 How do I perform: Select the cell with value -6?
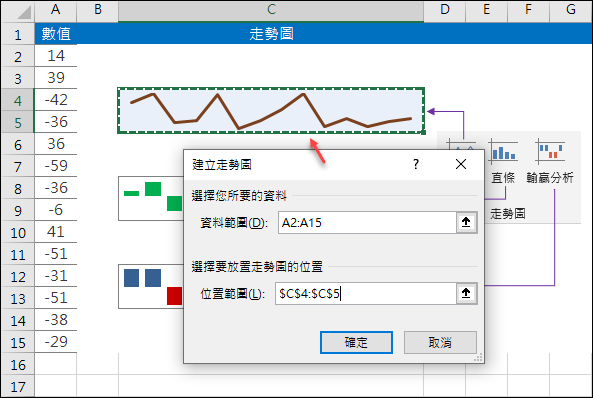click(56, 210)
